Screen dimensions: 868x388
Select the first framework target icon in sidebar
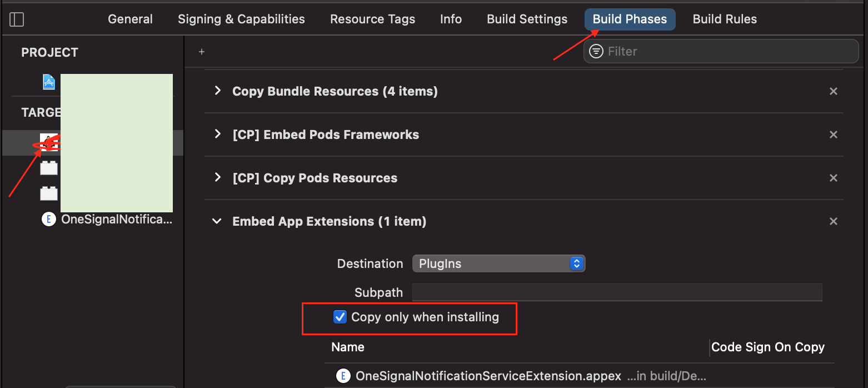(x=48, y=168)
